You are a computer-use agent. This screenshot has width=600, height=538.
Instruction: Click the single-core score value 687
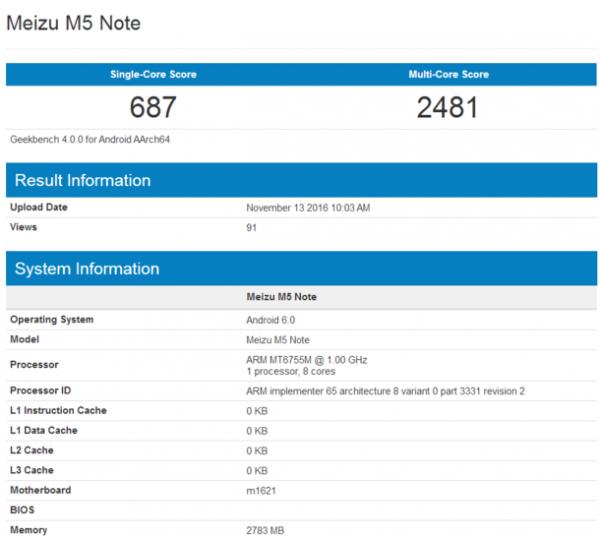[x=153, y=107]
